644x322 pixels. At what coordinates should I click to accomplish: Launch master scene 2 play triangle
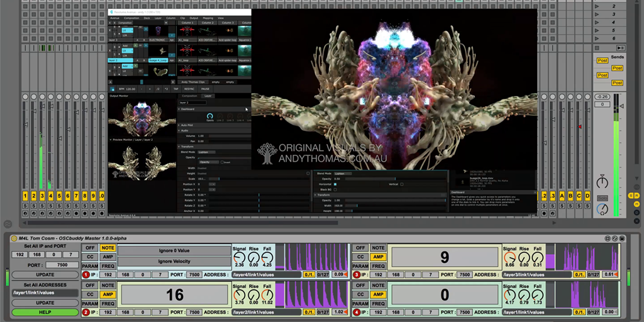[596, 6]
